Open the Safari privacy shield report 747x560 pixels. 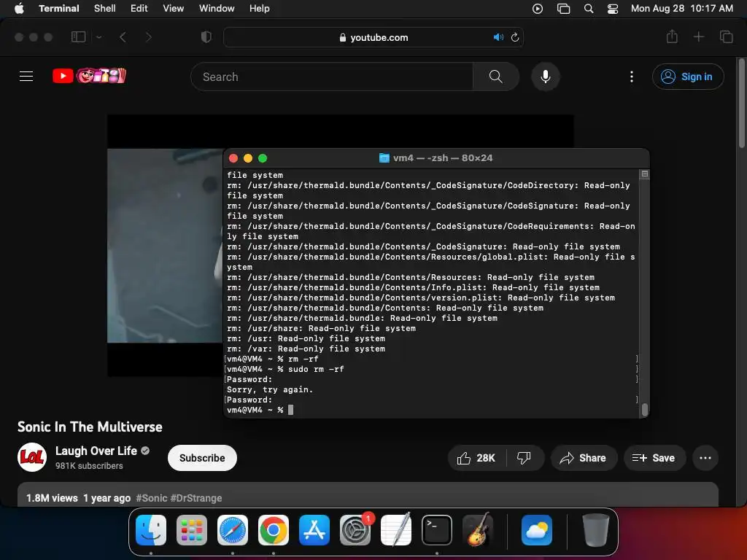[x=206, y=36]
